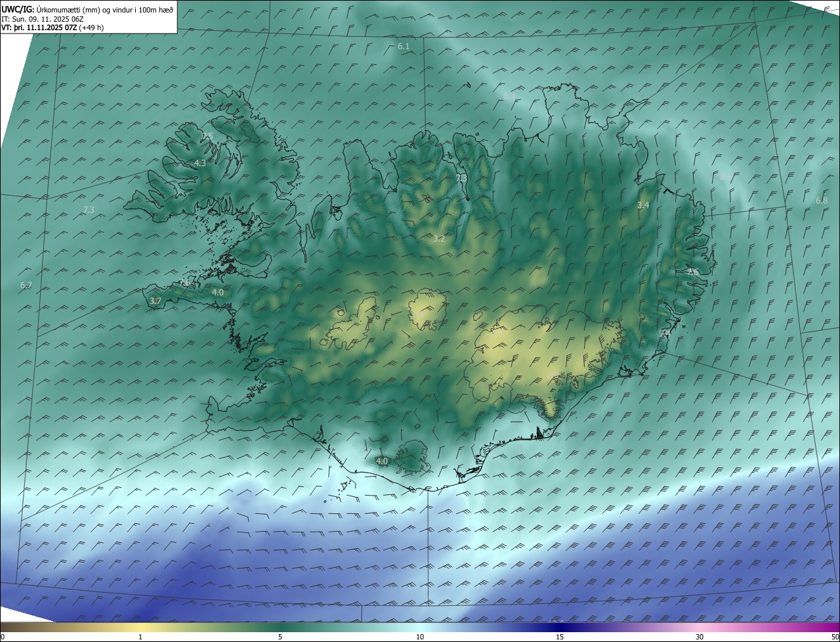
Task: Pick the magenta color at the legend's end
Action: point(833,627)
